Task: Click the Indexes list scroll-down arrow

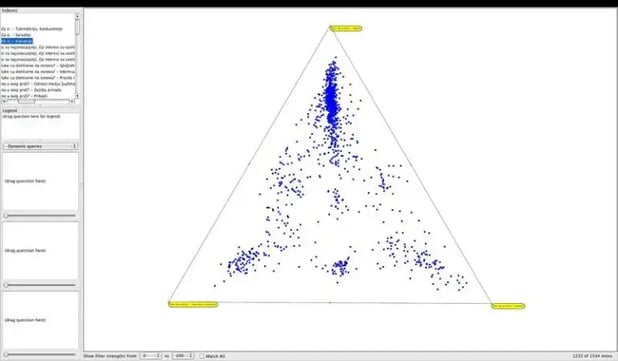Action: pos(77,96)
